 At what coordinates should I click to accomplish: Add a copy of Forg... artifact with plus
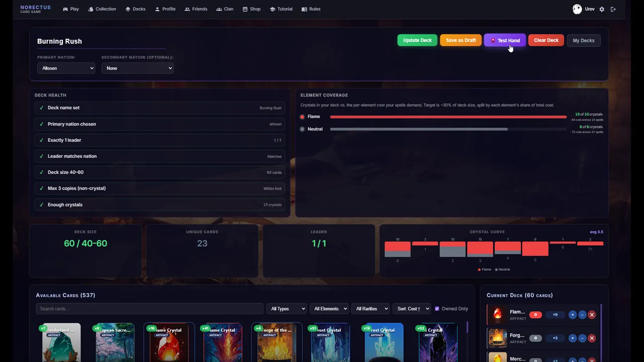coord(572,338)
